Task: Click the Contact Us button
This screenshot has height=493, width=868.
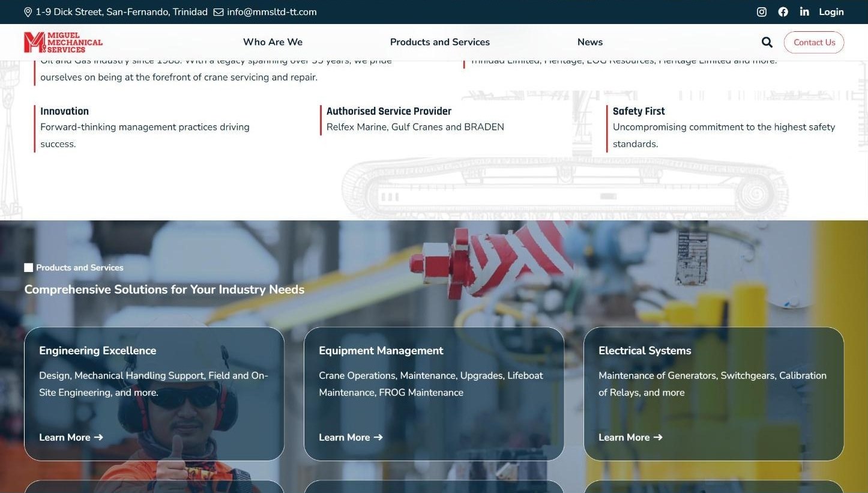Action: point(814,42)
